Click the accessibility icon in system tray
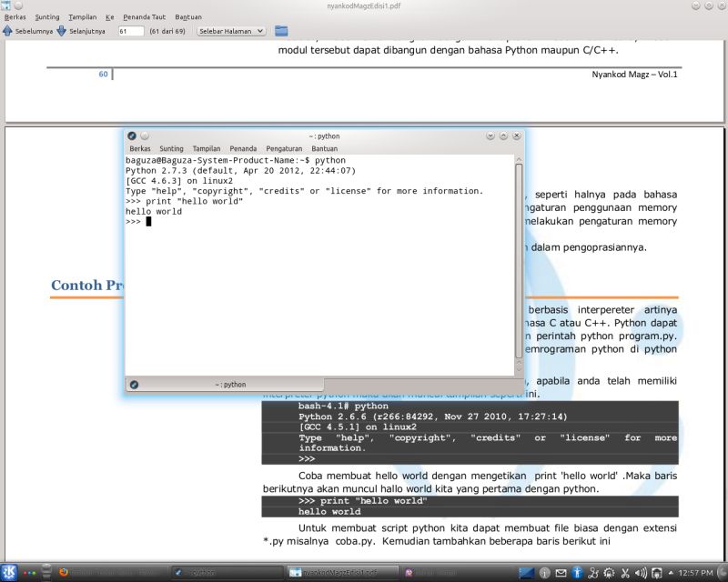The image size is (728, 582). point(577,573)
